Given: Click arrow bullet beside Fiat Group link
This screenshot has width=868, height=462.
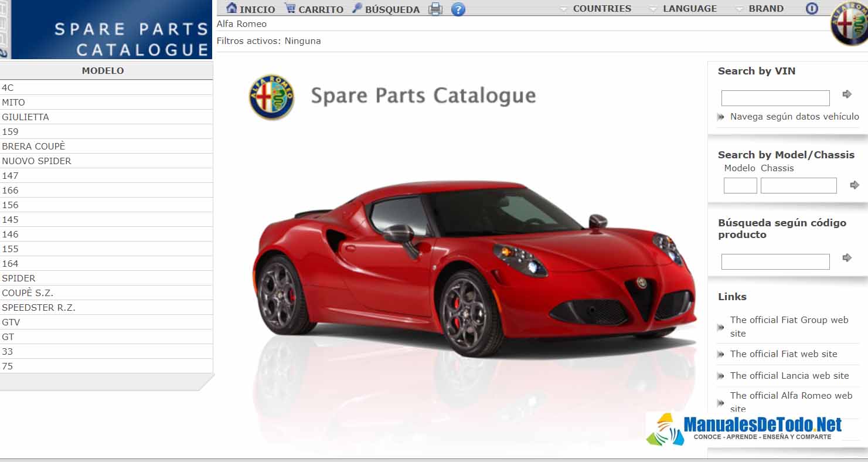Looking at the screenshot, I should [x=721, y=327].
